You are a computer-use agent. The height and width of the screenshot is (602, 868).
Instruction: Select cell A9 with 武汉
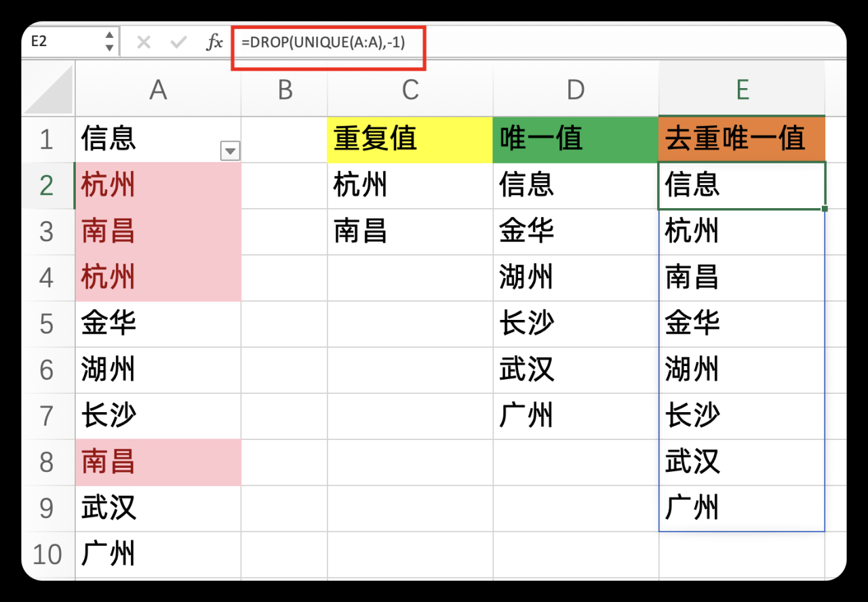[x=158, y=508]
